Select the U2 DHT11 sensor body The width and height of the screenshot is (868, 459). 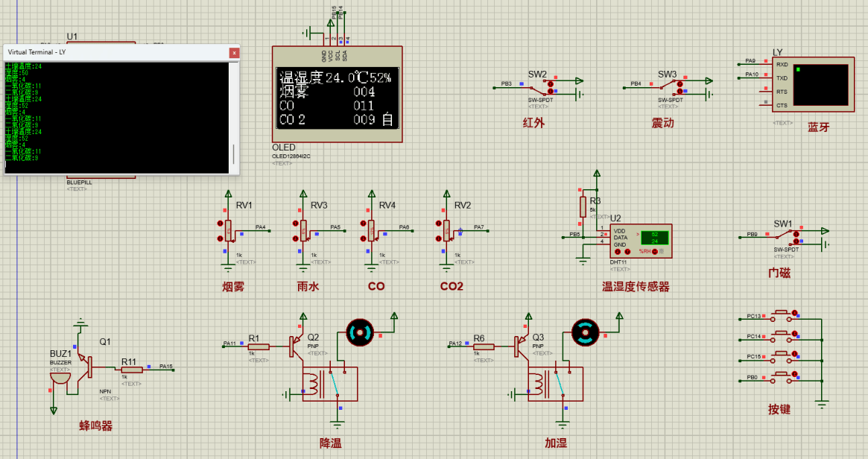coord(640,240)
